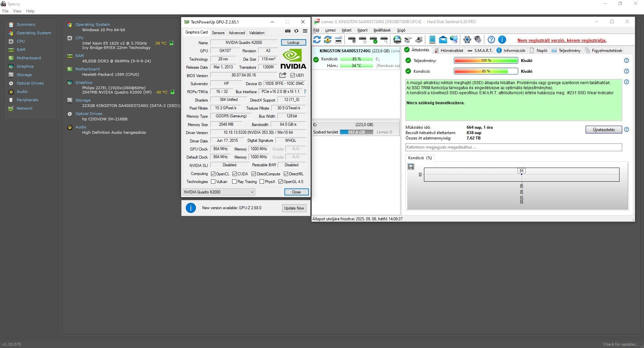The width and height of the screenshot is (644, 348).
Task: Select Motherboard in the Speccy sidebar
Action: pyautogui.click(x=29, y=58)
